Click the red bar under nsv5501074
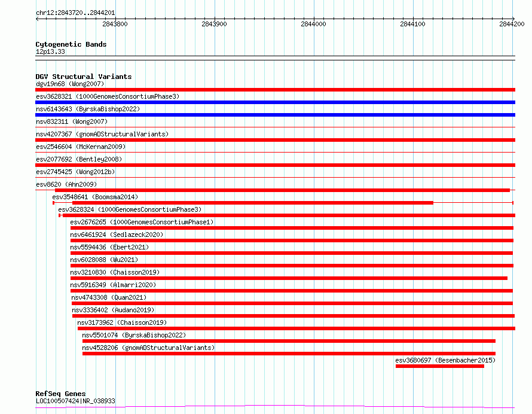Viewport: 532px width, 414px height. click(x=289, y=341)
